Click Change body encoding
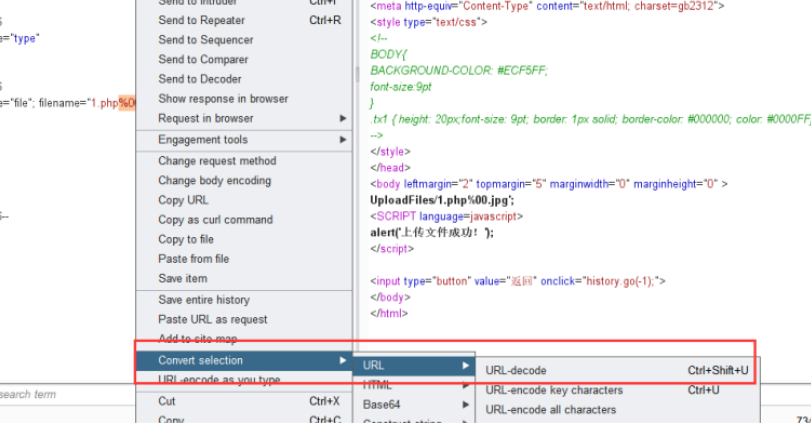 (214, 181)
